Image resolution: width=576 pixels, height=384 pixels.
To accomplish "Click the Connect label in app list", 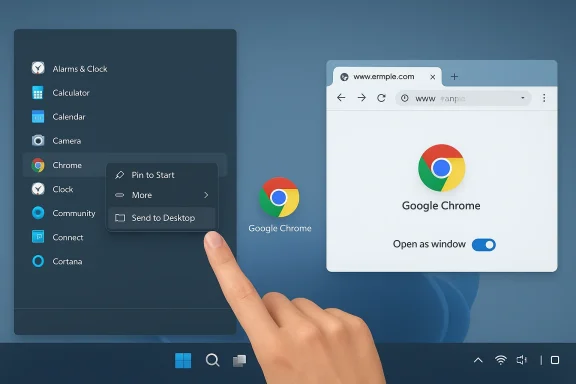I will pyautogui.click(x=68, y=237).
